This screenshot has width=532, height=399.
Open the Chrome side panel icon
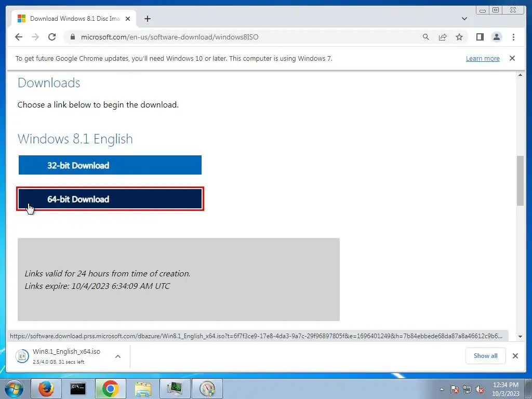[480, 37]
